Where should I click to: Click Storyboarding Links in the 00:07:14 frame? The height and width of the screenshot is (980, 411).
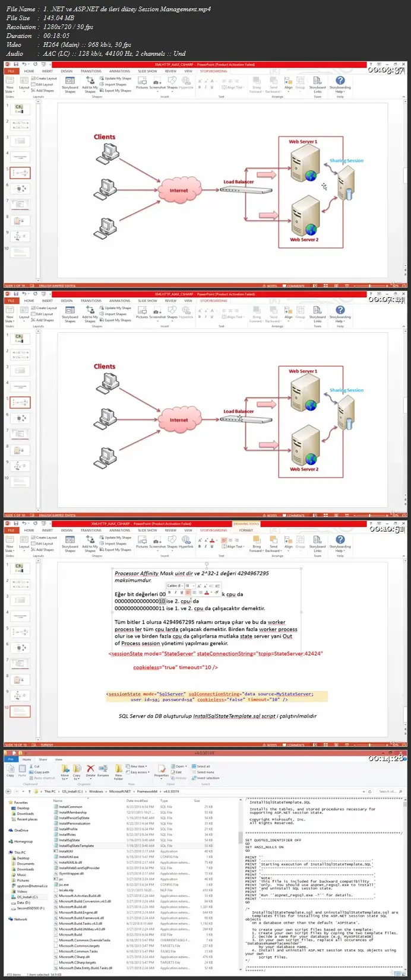click(318, 315)
